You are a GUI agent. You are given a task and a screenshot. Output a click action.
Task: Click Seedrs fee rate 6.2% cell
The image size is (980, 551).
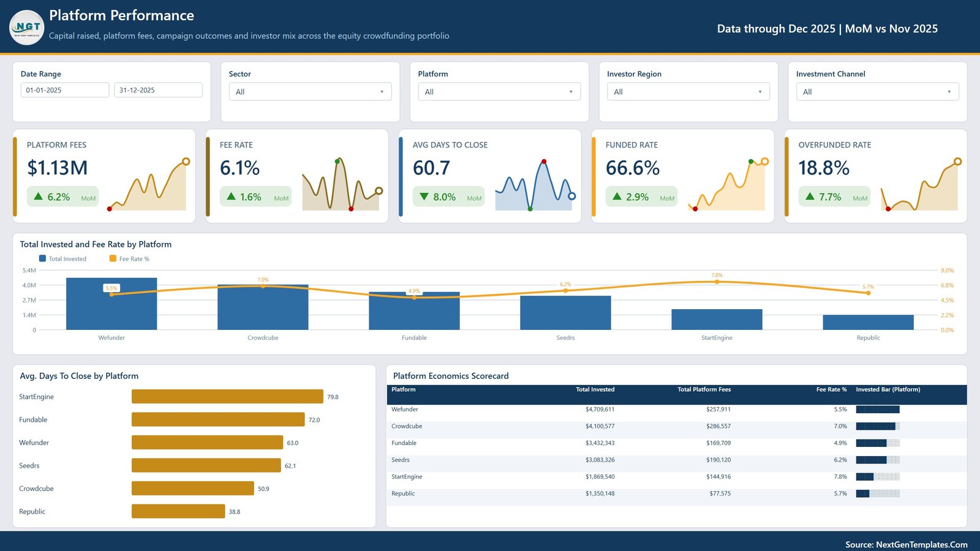[840, 460]
